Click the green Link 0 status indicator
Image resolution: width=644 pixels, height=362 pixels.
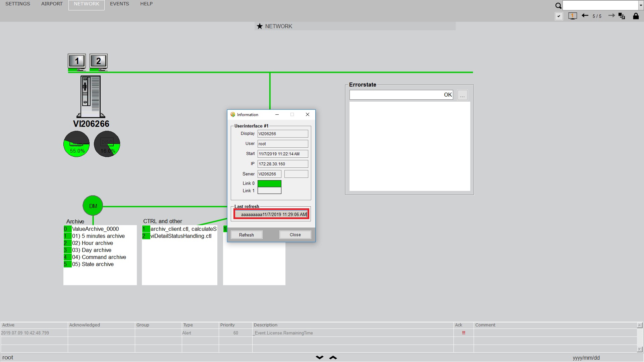[x=269, y=184]
